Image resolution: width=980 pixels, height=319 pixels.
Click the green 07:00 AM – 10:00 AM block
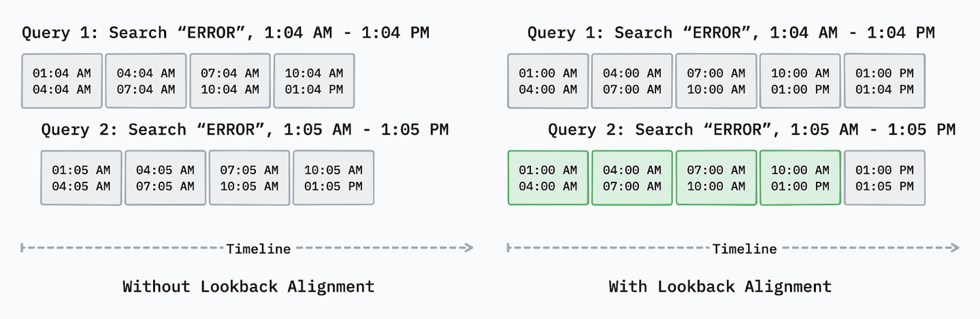point(716,178)
